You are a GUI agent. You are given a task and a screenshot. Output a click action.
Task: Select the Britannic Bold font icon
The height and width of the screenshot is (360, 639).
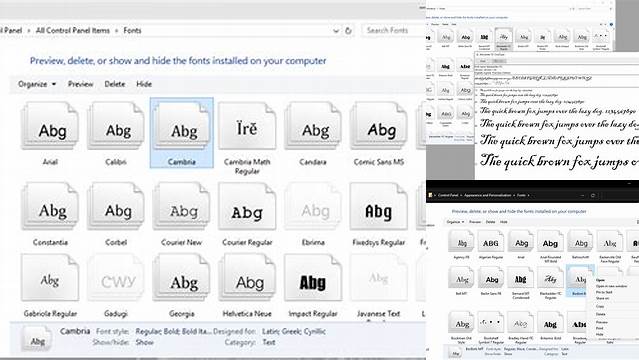pos(551,322)
